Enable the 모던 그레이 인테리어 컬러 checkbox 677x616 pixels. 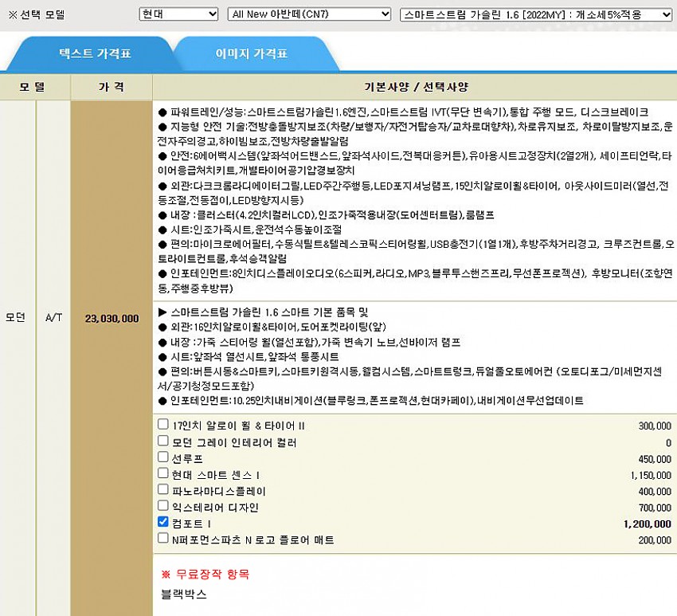coord(163,441)
